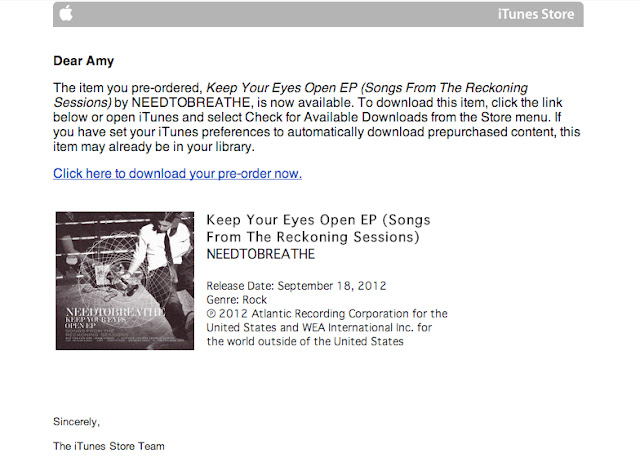Open the NEEDTOBREATHE album cover artwork

click(x=125, y=280)
